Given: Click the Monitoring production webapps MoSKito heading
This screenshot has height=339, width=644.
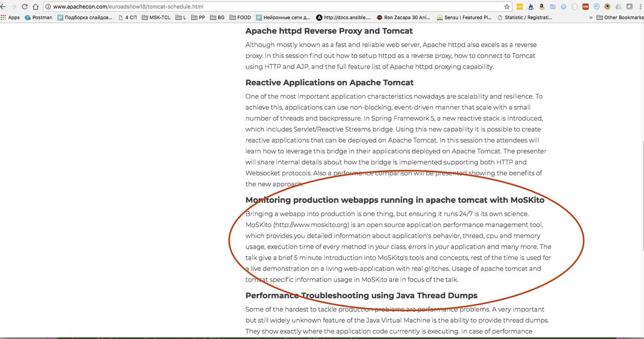Looking at the screenshot, I should pyautogui.click(x=395, y=200).
